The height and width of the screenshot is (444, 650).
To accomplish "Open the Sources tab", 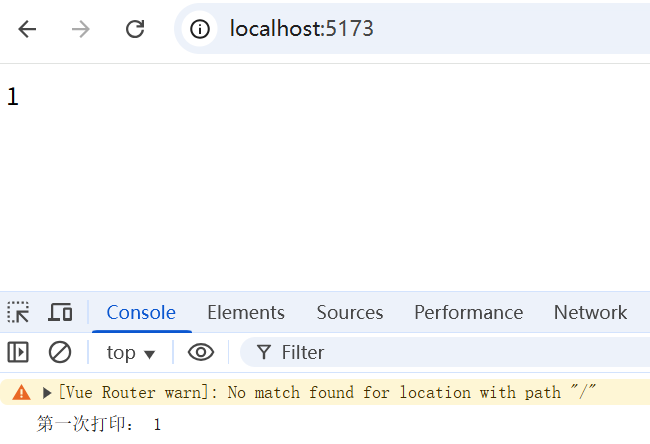I will tap(350, 312).
